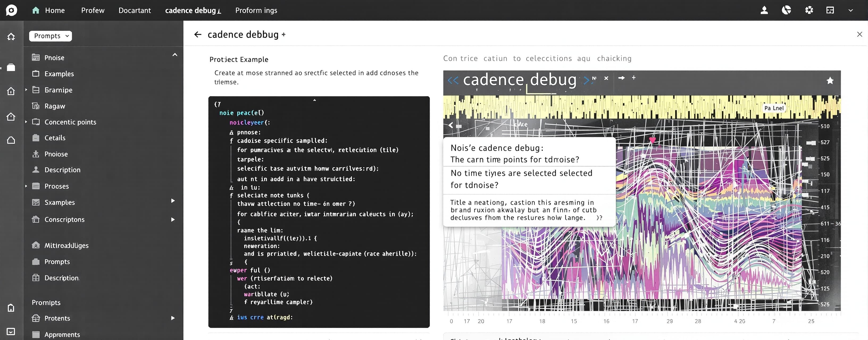Screen dimensions: 868x340
Task: Click the pie chart icon in top bar
Action: (786, 10)
